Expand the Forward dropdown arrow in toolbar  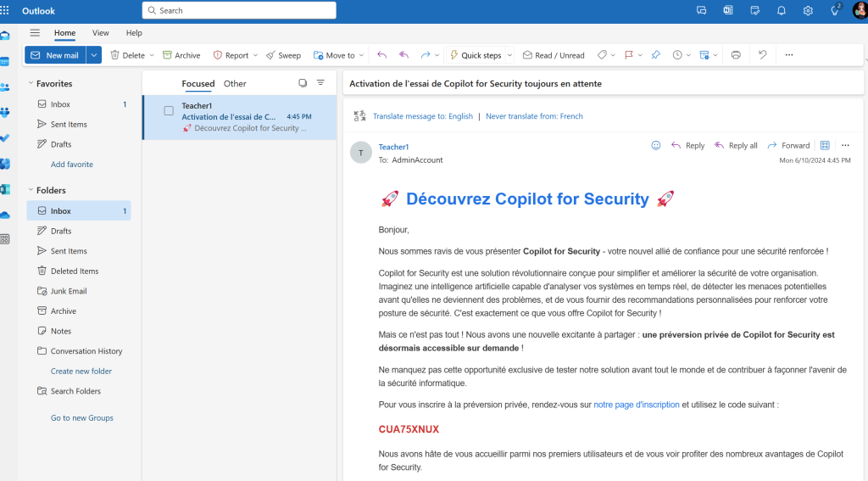[x=437, y=55]
